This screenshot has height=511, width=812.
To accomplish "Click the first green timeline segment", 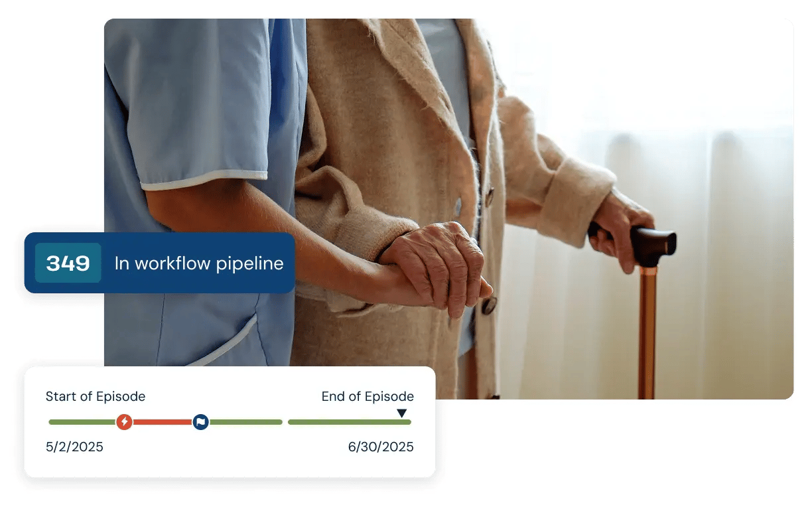I will (x=82, y=422).
